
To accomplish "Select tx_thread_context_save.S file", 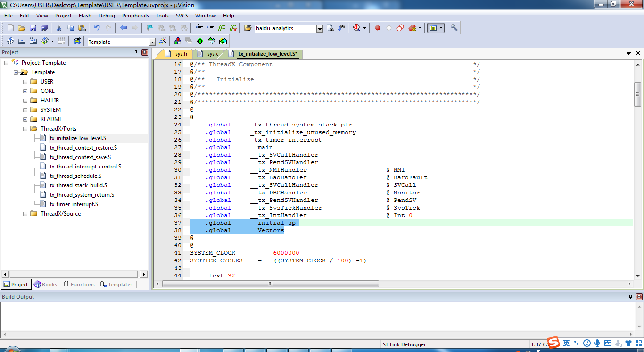I will click(x=80, y=157).
